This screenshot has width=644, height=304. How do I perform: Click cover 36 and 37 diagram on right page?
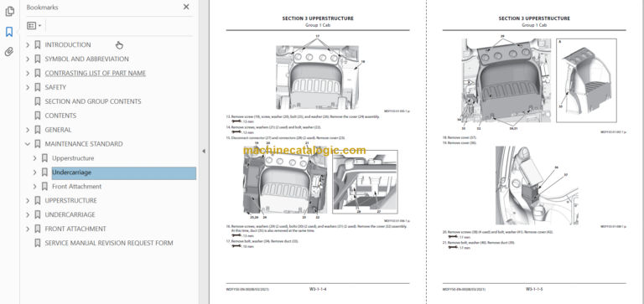pyautogui.click(x=537, y=185)
